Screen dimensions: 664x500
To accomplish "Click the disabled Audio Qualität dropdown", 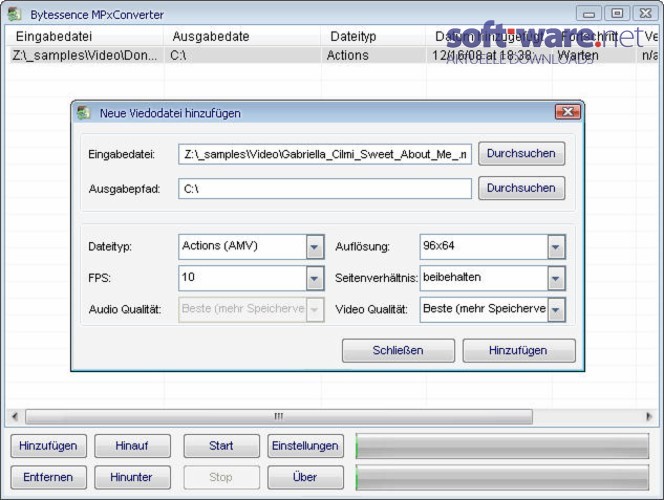I will (251, 309).
